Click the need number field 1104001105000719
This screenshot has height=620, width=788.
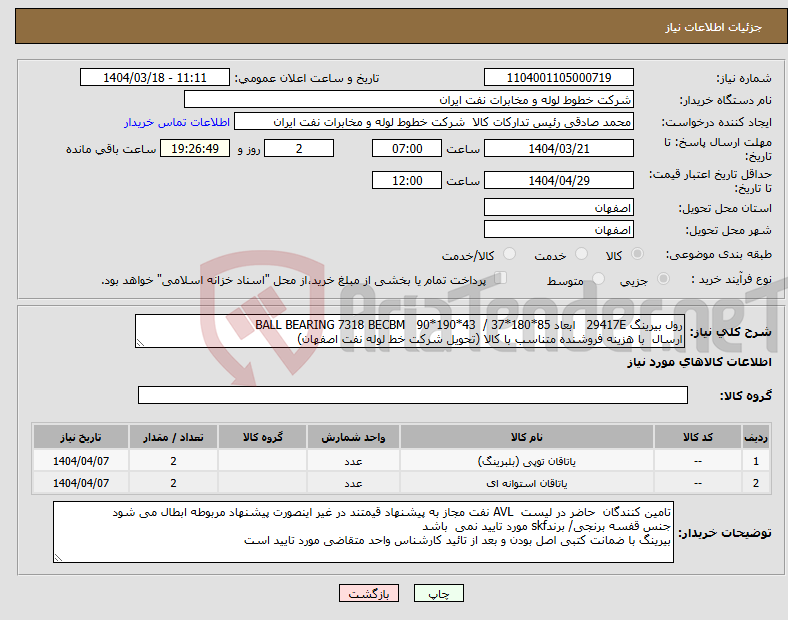tap(559, 77)
